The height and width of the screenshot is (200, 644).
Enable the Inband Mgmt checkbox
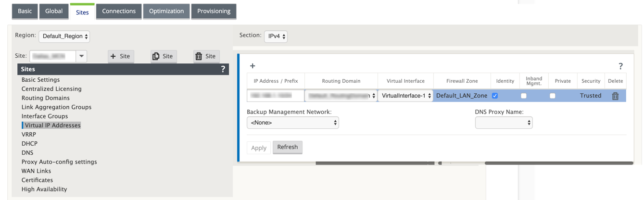point(524,96)
